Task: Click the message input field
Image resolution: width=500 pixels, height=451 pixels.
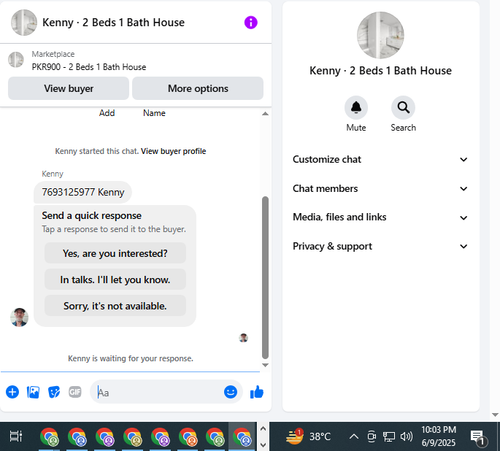Action: point(159,392)
